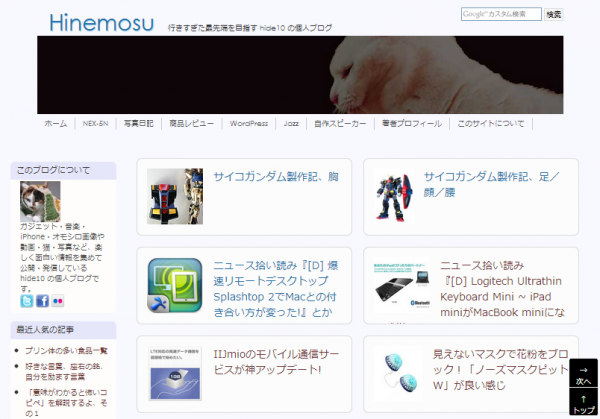Open the 自作スピーカー menu item

tap(340, 124)
